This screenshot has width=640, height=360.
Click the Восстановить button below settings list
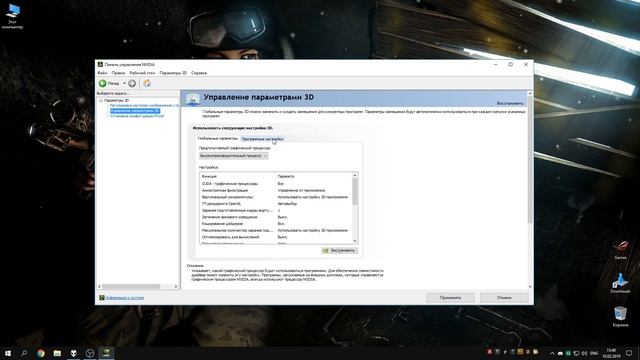point(340,250)
